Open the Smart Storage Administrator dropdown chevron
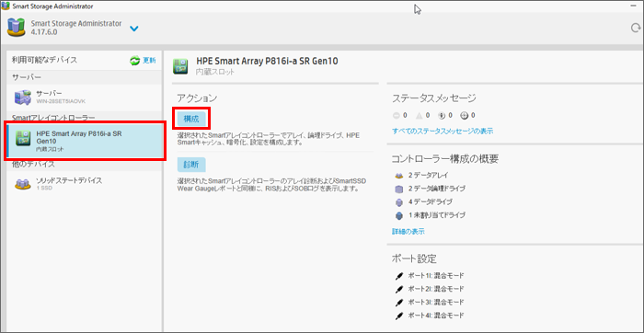Viewport: 644px width, 333px height. [134, 29]
